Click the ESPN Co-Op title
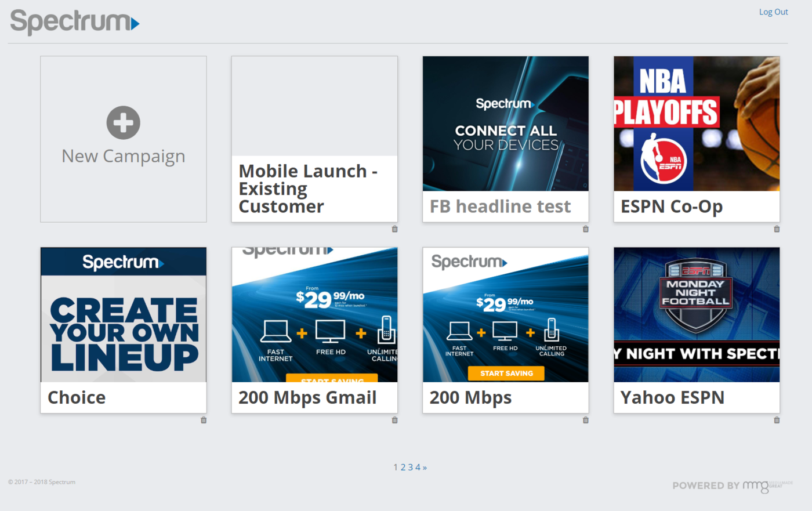The image size is (812, 511). 672,206
